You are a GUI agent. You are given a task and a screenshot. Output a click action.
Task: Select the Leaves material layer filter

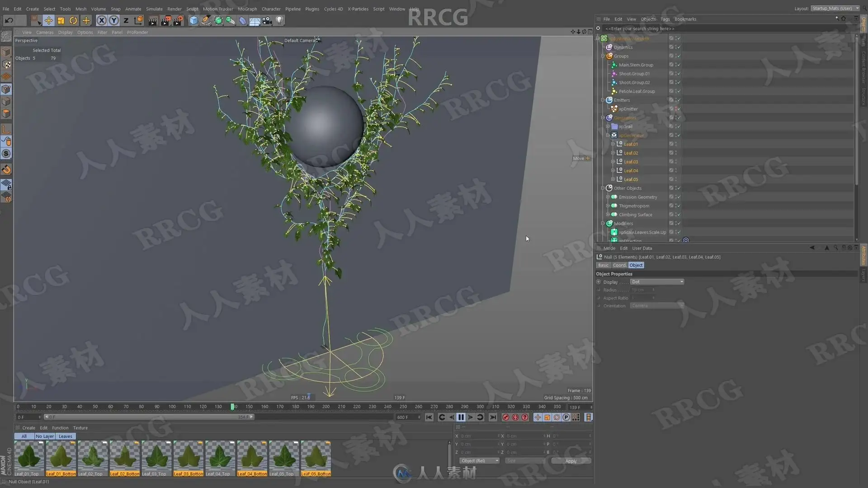(x=65, y=436)
